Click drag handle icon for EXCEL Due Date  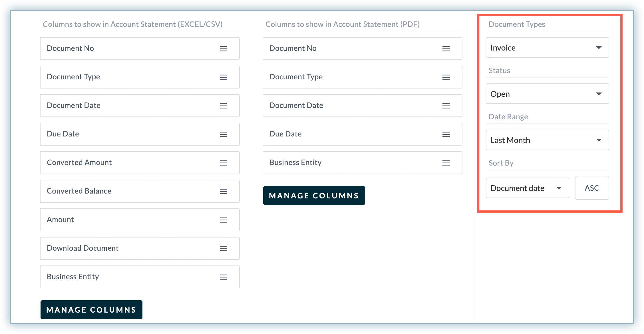coord(223,134)
